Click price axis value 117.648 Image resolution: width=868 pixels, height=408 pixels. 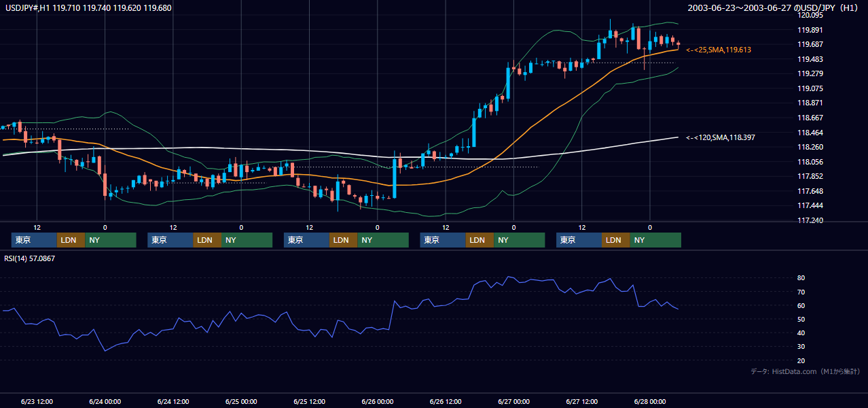click(x=810, y=191)
